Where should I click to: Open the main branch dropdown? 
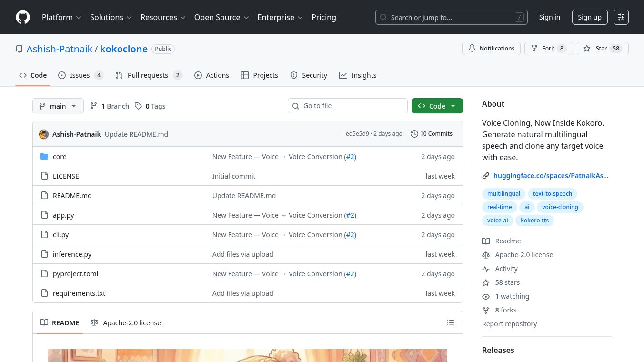[58, 106]
